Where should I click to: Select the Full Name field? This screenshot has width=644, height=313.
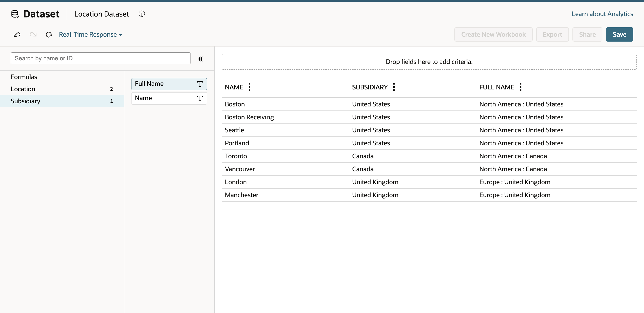pyautogui.click(x=169, y=84)
